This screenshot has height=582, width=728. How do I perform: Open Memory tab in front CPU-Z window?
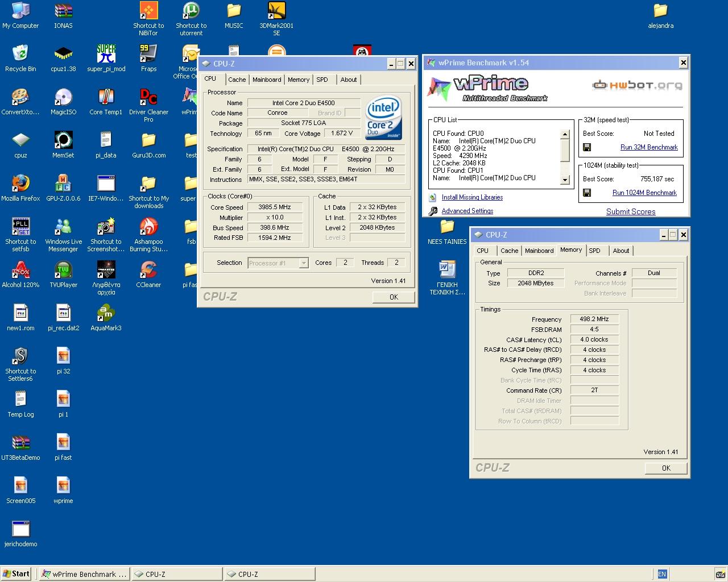[299, 80]
